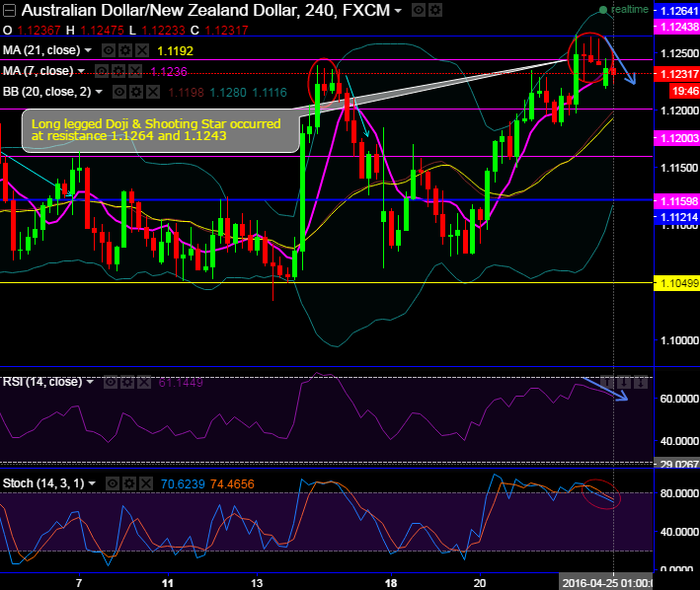
Task: Open settings for MA (21, close)
Action: [x=125, y=50]
